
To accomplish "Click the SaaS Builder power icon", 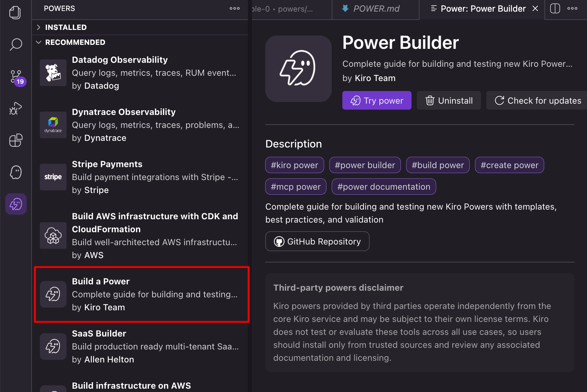I will coord(53,346).
